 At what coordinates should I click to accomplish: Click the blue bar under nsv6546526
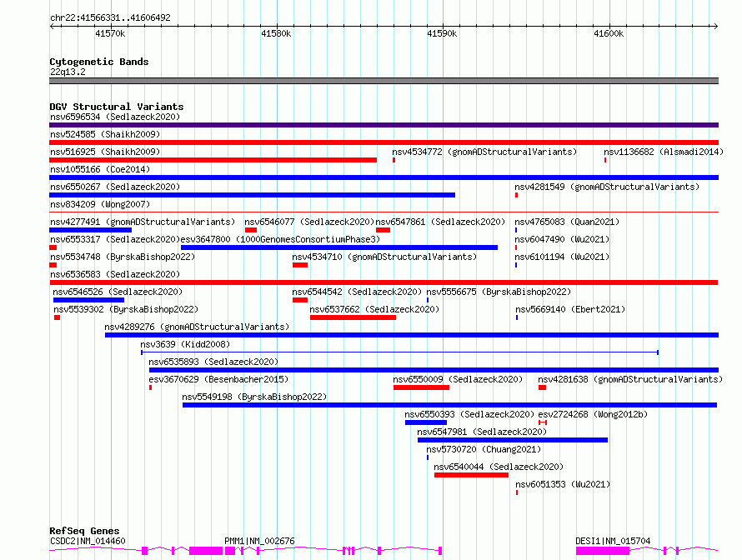pos(88,300)
